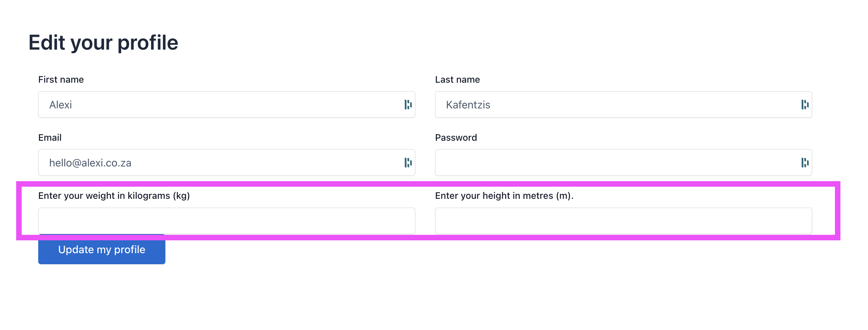868x330 pixels.
Task: Open autofill icon in First name field
Action: click(408, 104)
